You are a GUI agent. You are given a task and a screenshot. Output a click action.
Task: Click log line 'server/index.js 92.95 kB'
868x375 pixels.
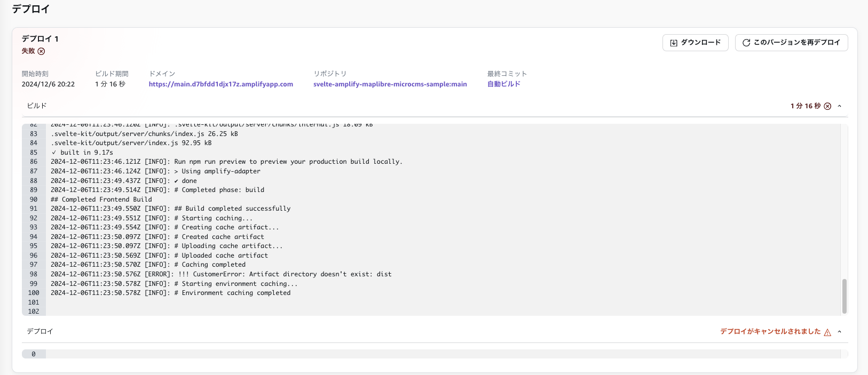tap(131, 143)
